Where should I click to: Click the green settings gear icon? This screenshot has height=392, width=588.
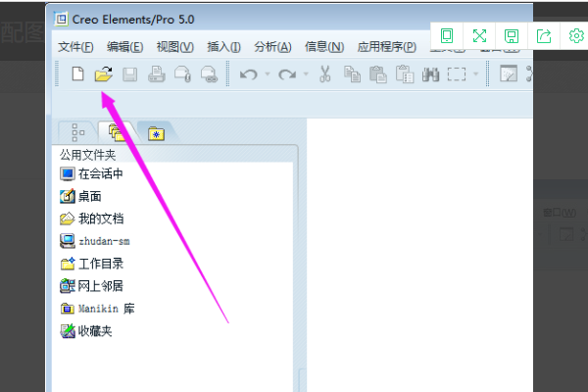[x=576, y=36]
